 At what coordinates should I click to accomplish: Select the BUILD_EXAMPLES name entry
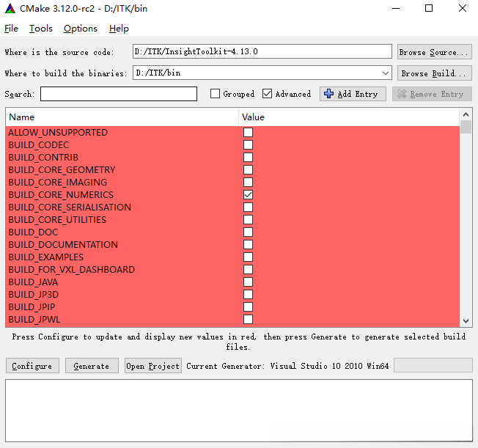tap(46, 257)
